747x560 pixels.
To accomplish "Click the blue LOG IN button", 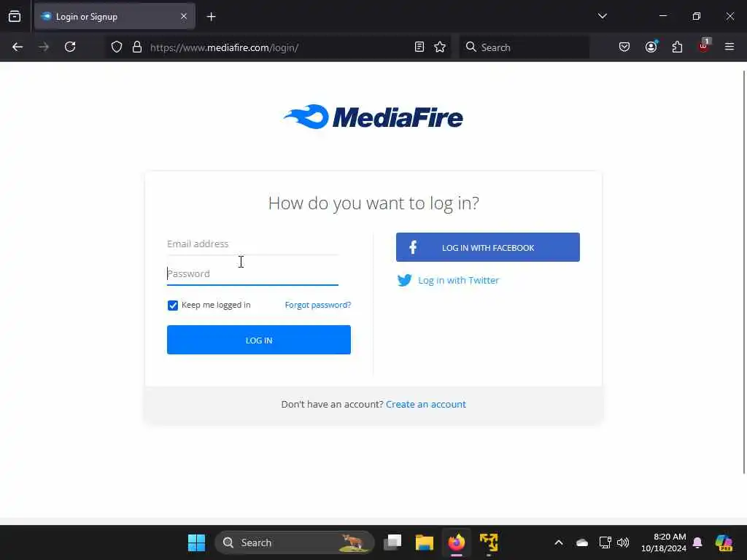I will pyautogui.click(x=259, y=340).
